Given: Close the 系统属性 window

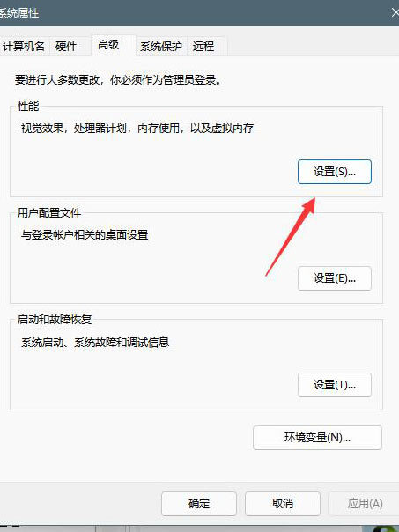Looking at the screenshot, I should 395,13.
